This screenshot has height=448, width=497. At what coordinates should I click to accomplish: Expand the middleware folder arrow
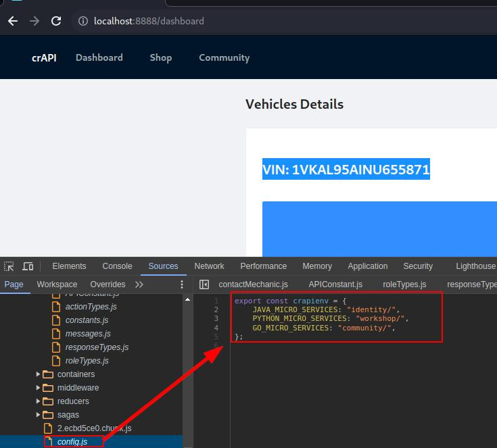click(x=38, y=388)
